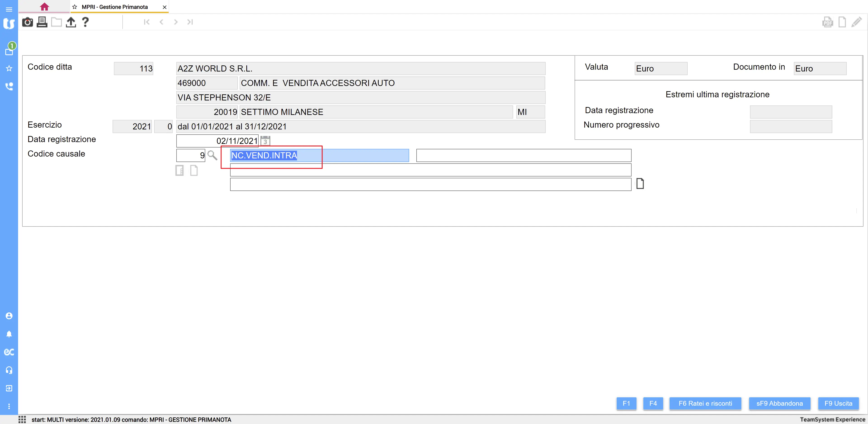This screenshot has width=868, height=424.
Task: Select the MPRI - Gestione Primanota tab
Action: coord(115,7)
